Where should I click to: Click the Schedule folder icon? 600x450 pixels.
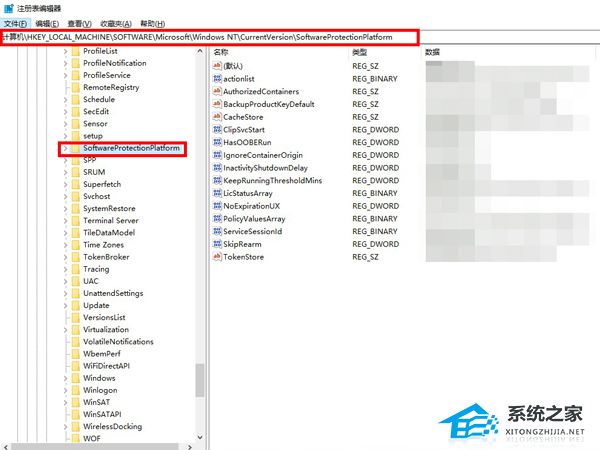tap(76, 99)
